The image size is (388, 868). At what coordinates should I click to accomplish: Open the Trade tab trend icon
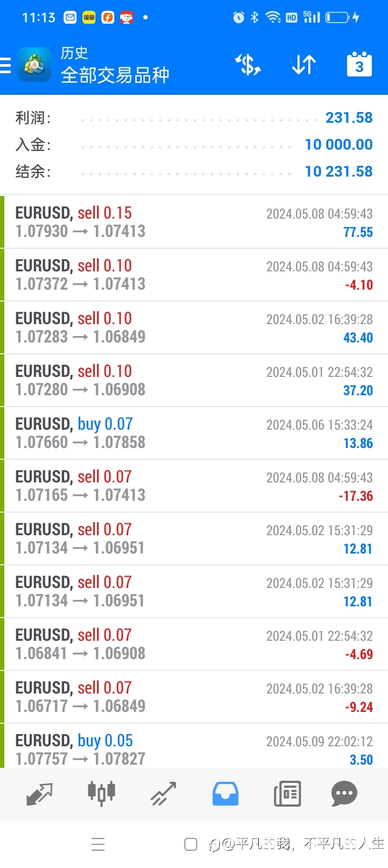pyautogui.click(x=163, y=794)
